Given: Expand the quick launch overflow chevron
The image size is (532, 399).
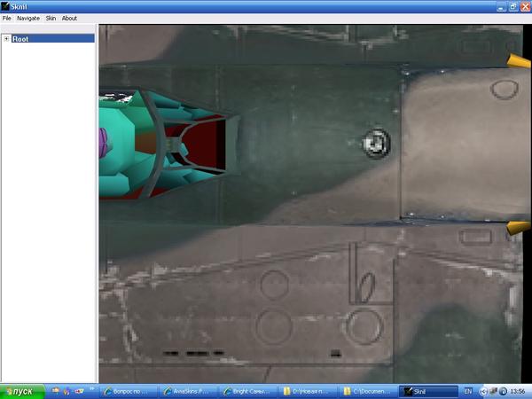Looking at the screenshot, I should [x=91, y=389].
